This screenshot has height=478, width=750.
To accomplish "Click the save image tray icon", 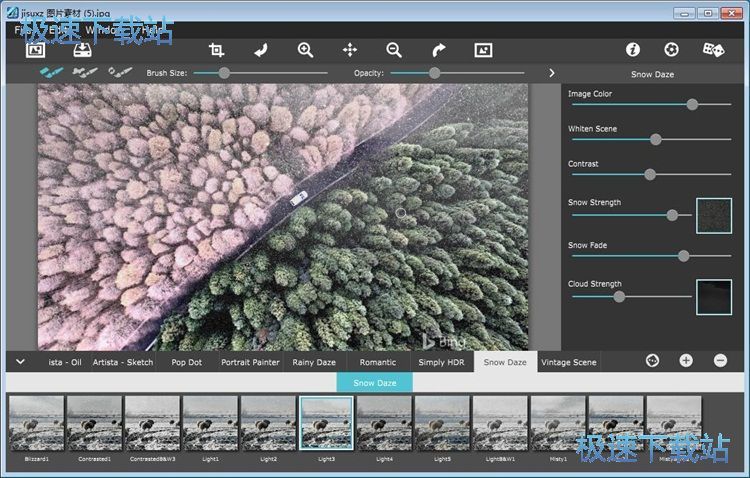I will (x=83, y=50).
